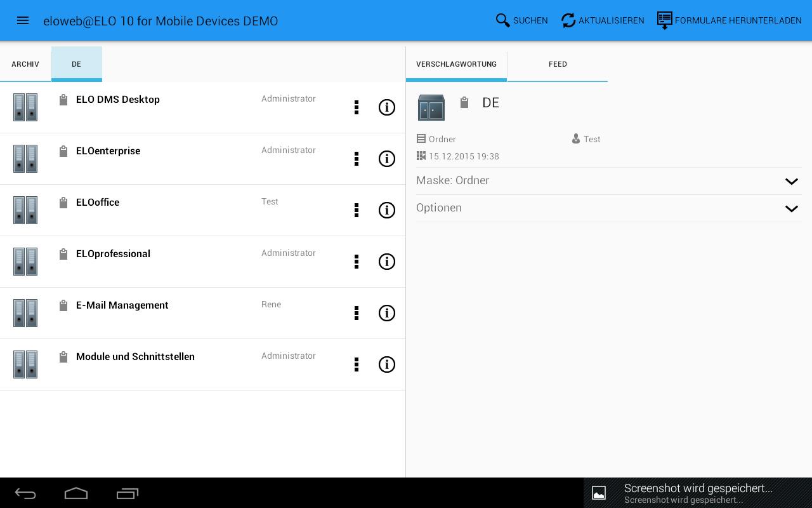Screen dimensions: 812x508
Task: Click the Aktualisieren button label
Action: tap(612, 21)
